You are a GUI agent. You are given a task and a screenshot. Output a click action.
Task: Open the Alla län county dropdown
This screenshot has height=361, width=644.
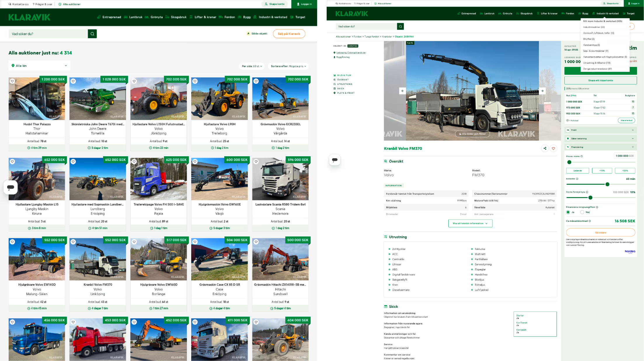coord(39,66)
